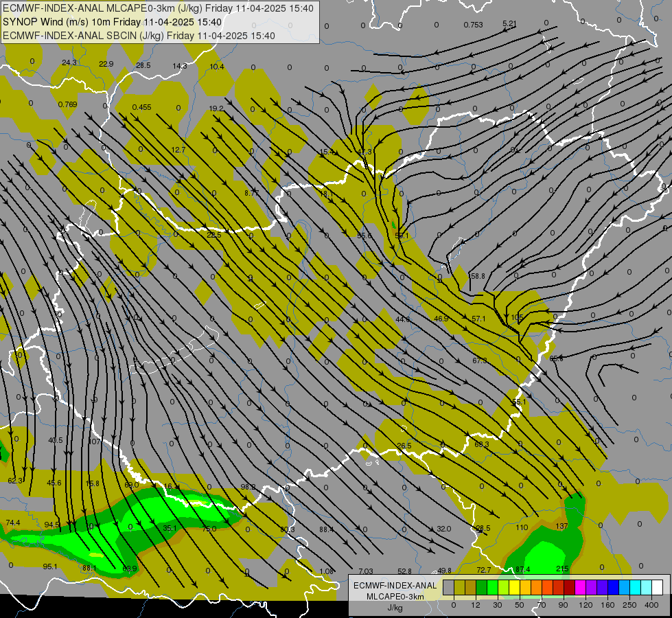Click the map value 22.5

point(214,235)
